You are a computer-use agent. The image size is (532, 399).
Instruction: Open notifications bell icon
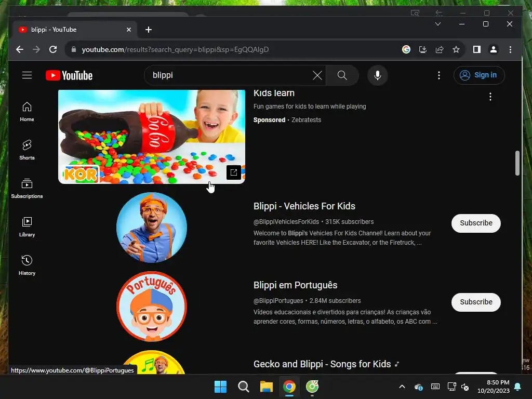click(x=518, y=387)
